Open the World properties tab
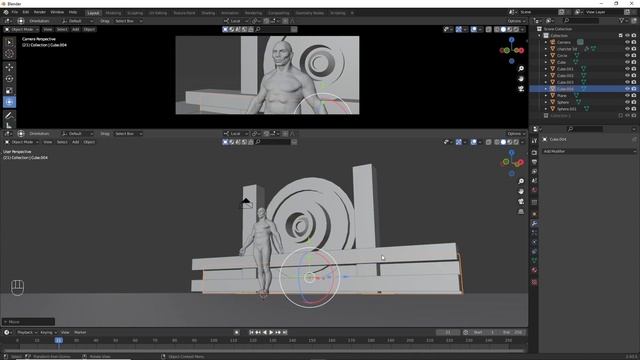The height and width of the screenshot is (360, 640). [x=534, y=190]
